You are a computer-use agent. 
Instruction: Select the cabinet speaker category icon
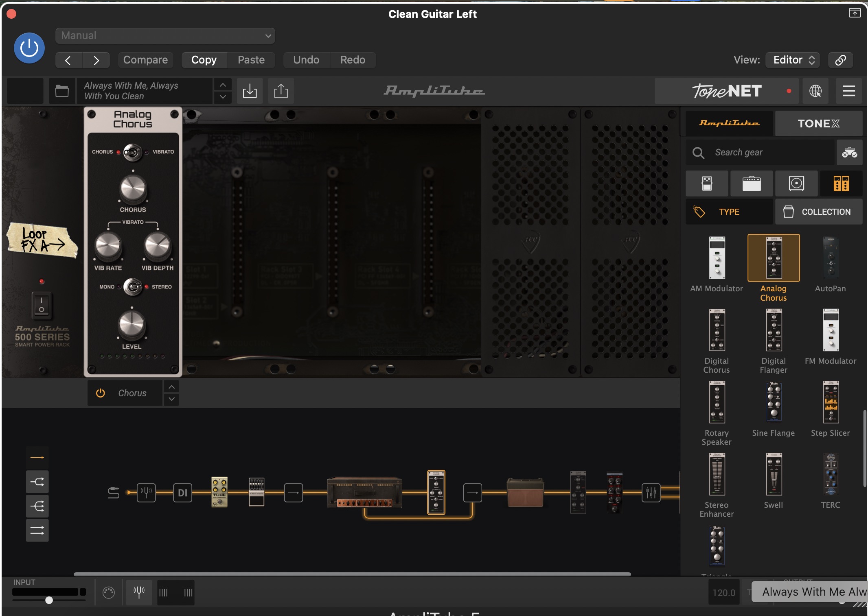point(796,183)
